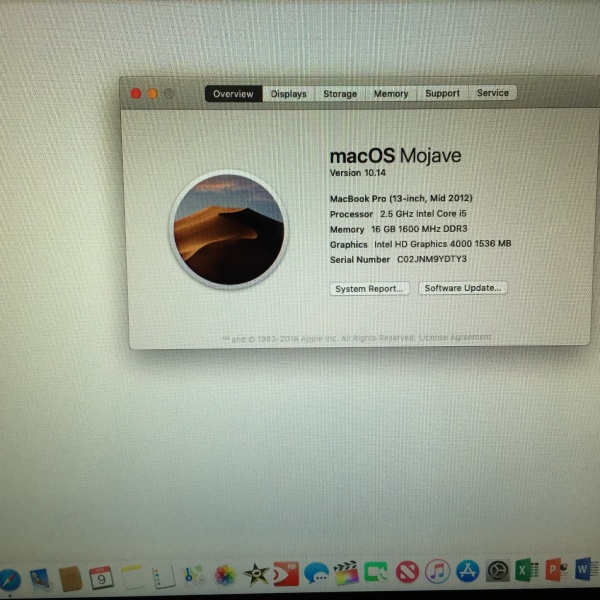The height and width of the screenshot is (600, 600).
Task: Open the App Store from the Dock
Action: [x=468, y=571]
